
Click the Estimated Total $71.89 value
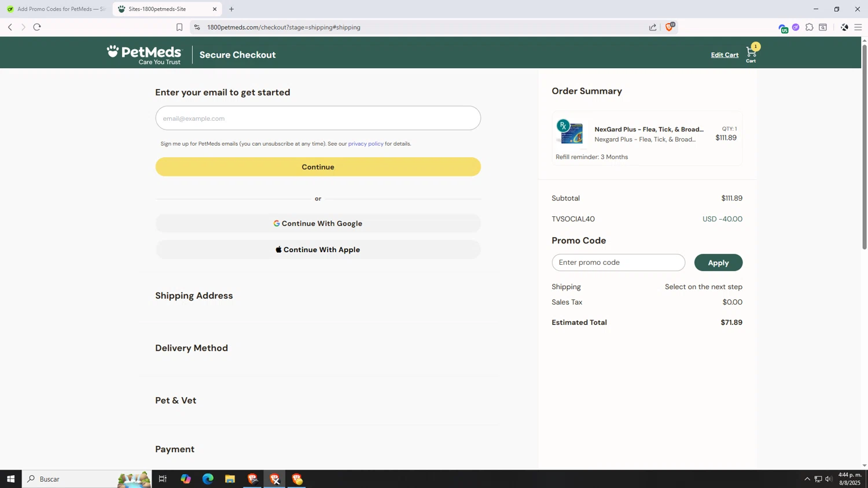click(x=731, y=323)
